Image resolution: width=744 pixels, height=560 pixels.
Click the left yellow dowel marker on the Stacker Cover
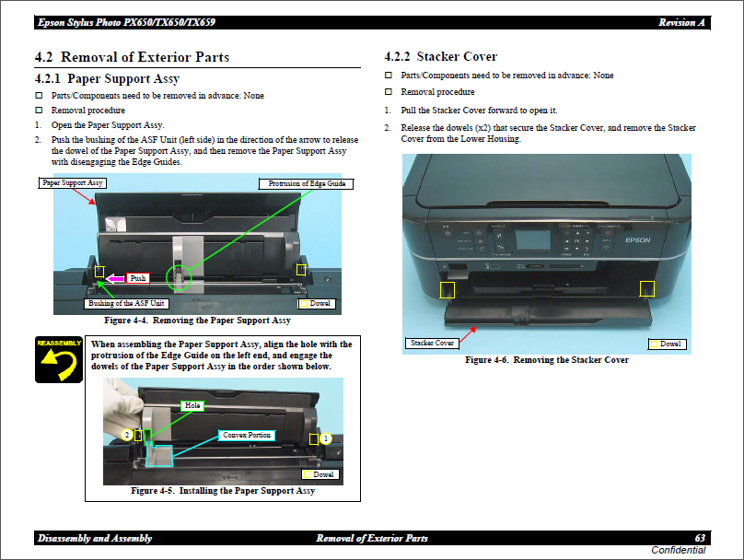point(448,289)
